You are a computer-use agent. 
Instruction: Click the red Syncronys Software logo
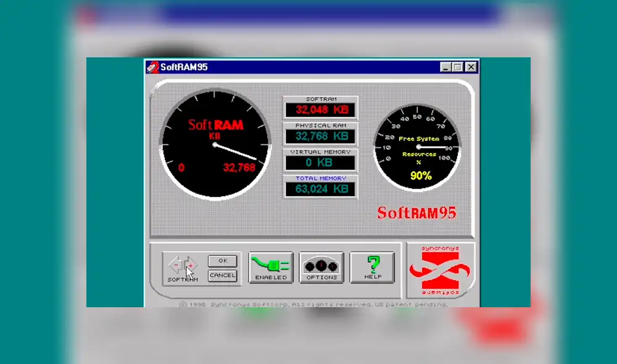440,270
